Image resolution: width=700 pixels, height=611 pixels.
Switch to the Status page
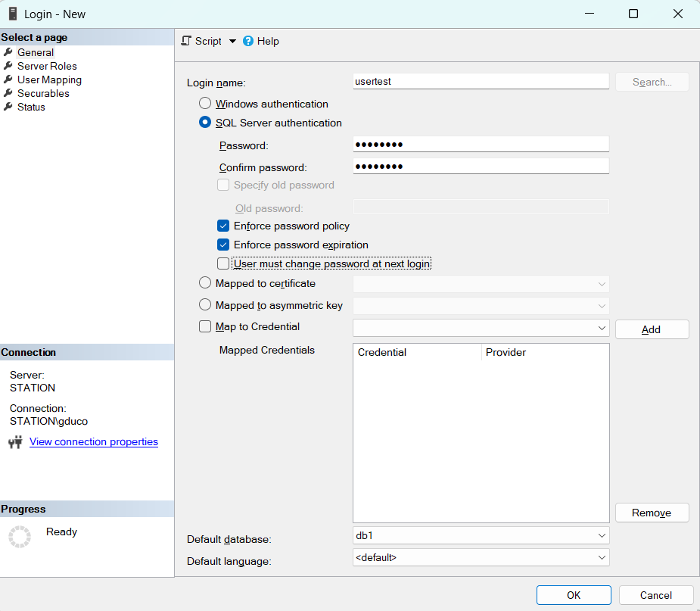[x=31, y=107]
